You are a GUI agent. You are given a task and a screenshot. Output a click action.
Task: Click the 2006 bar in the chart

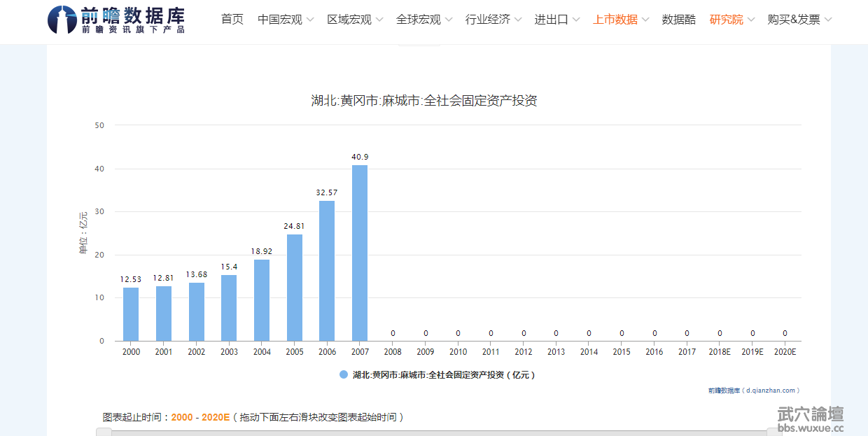327,271
